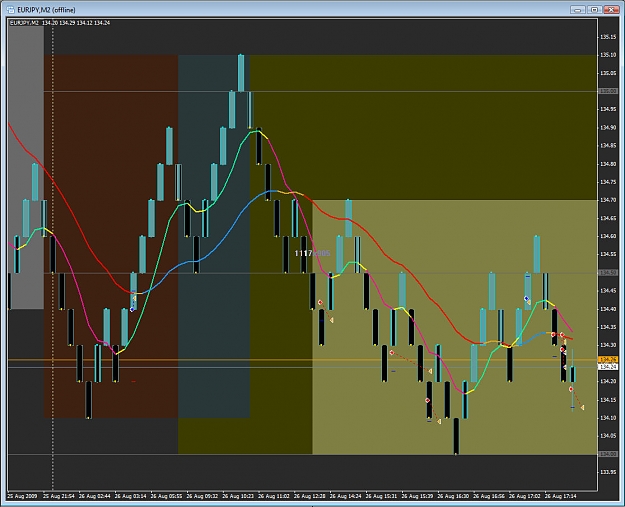This screenshot has width=625, height=507.
Task: Click the gray 135.00 level price tag
Action: [608, 91]
